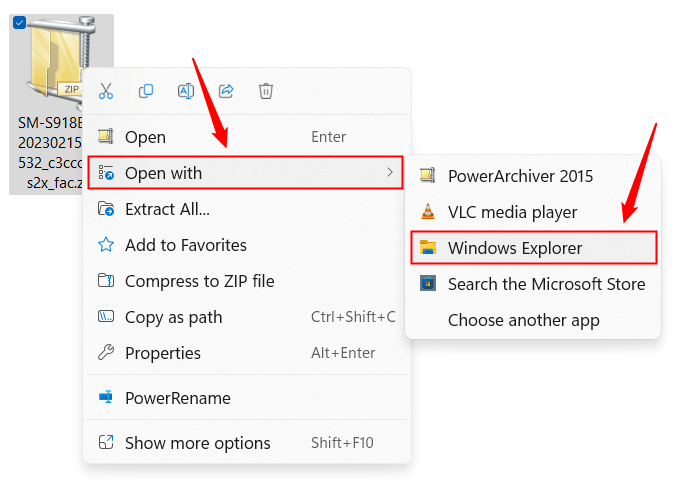Click the Share icon in context menu
Screen dimensions: 683x487
pos(226,91)
